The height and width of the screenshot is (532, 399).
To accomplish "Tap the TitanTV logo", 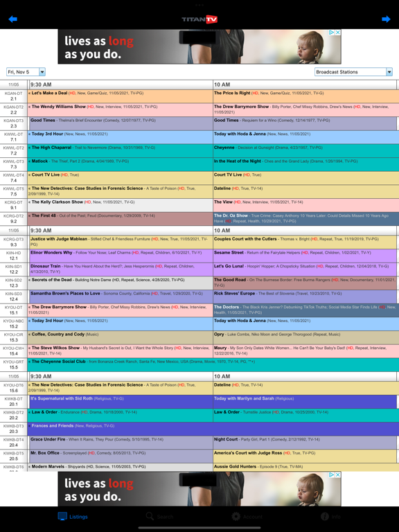I will coord(199,19).
